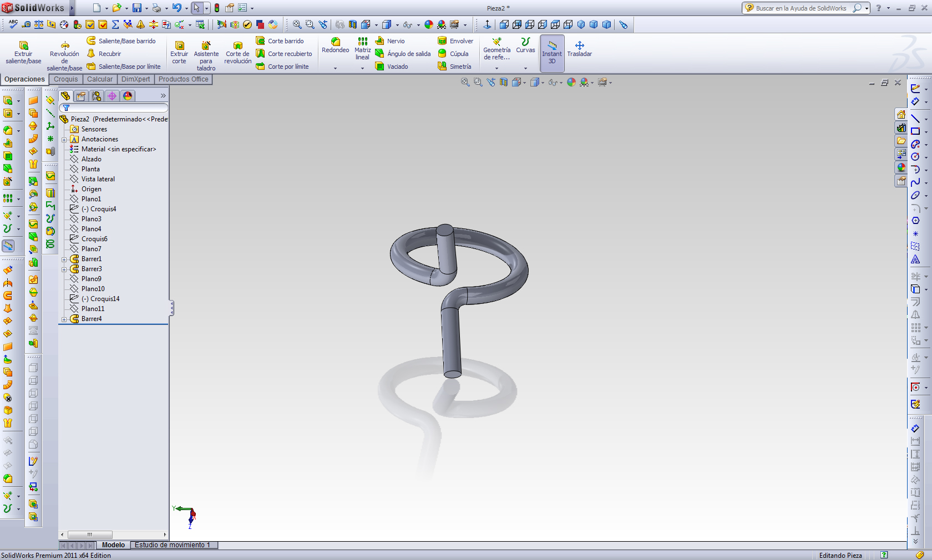Select Corte barrido command
The width and height of the screenshot is (932, 560).
click(x=280, y=41)
